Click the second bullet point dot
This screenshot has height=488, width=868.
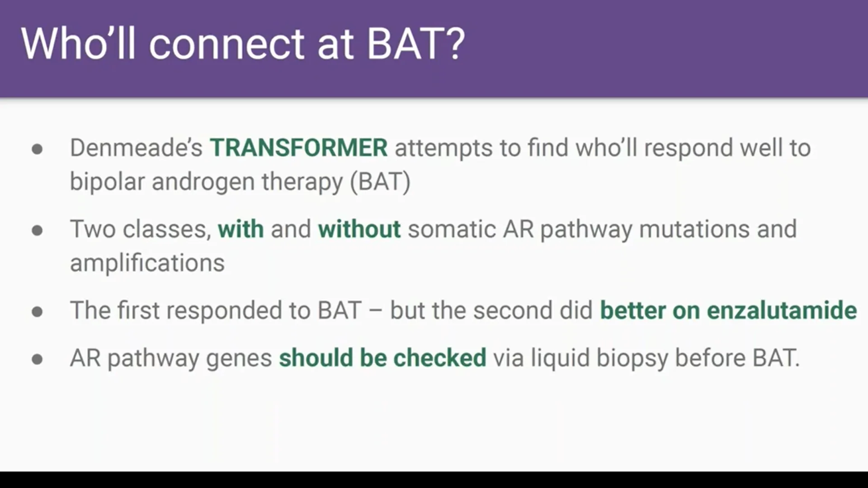pyautogui.click(x=38, y=231)
